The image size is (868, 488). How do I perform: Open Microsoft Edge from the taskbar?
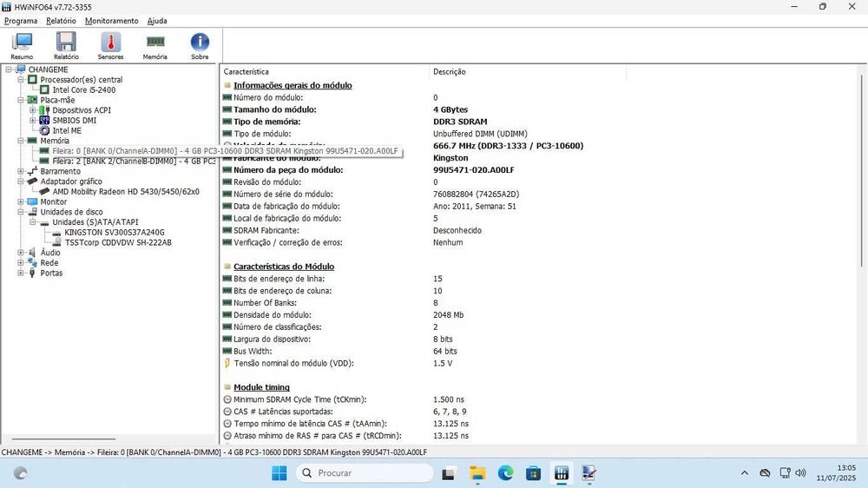point(505,473)
